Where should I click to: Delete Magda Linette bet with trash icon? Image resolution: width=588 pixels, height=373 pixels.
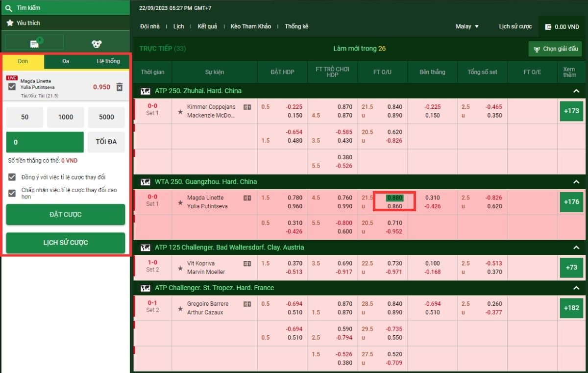pyautogui.click(x=119, y=87)
